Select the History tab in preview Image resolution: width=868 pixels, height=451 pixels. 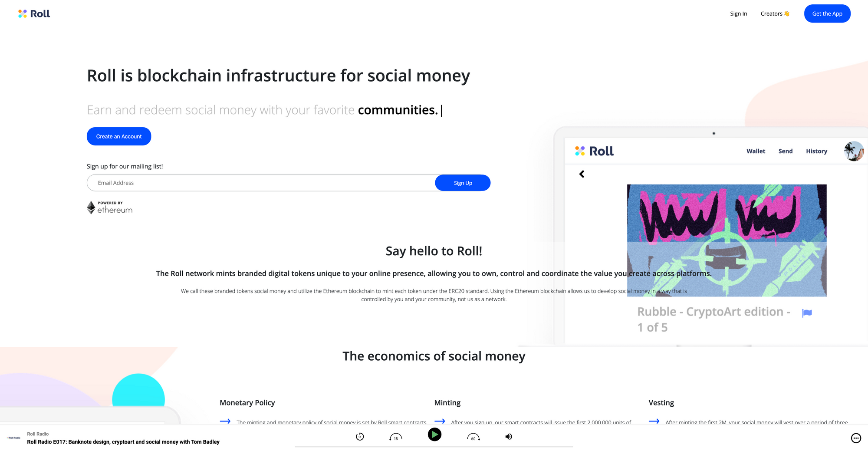(x=816, y=151)
